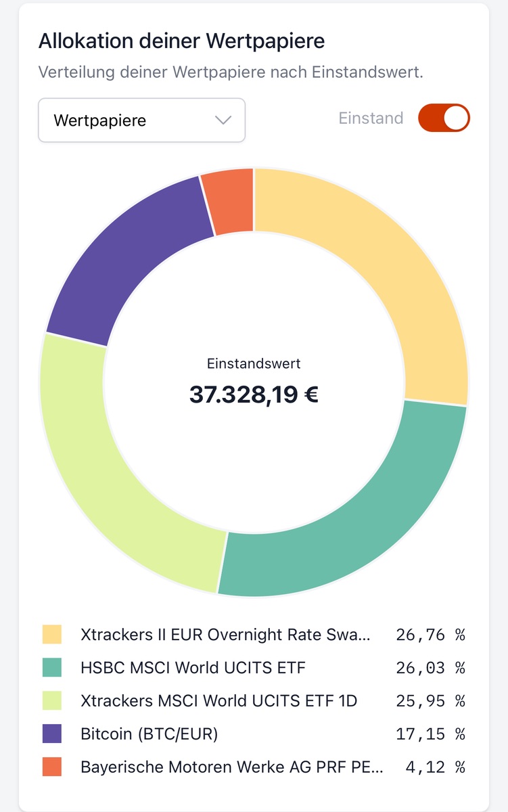The image size is (508, 812).
Task: Click the yellow Xtrackers II legend swatch
Action: click(x=51, y=635)
